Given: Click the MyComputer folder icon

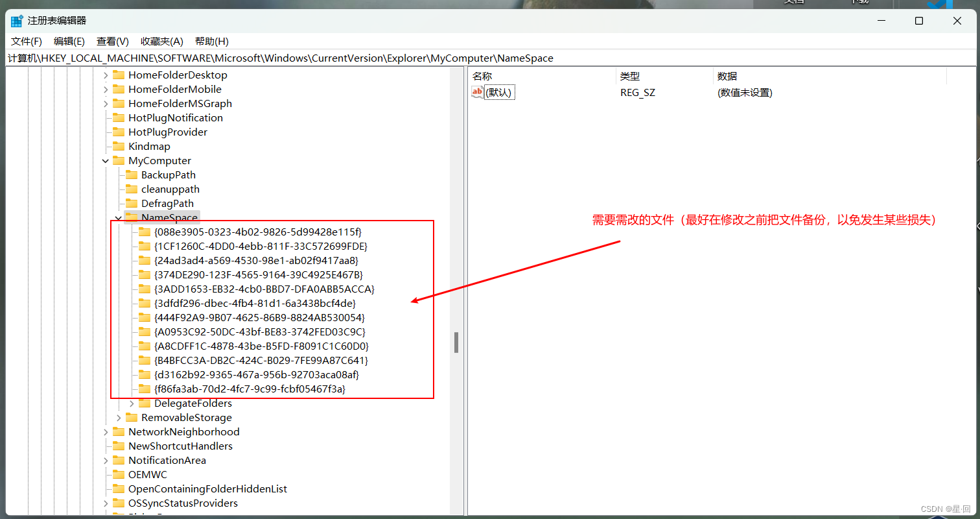Looking at the screenshot, I should 119,160.
